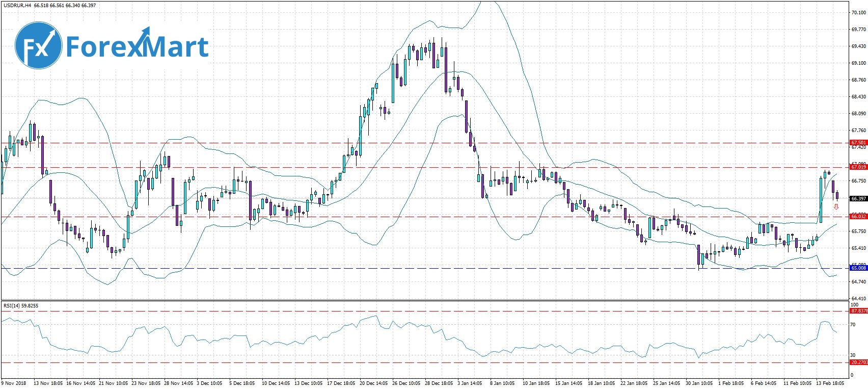Click the 9 Nov 2018 date label
Viewport: 868px width, 389px height.
[14, 383]
